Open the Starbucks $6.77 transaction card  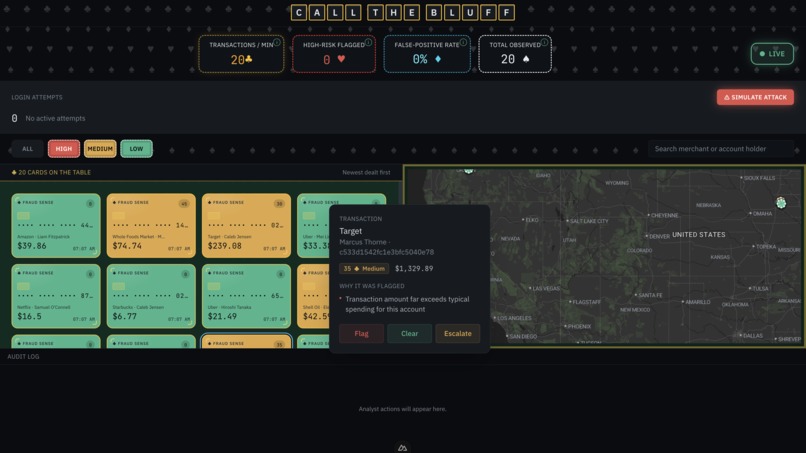pyautogui.click(x=151, y=296)
